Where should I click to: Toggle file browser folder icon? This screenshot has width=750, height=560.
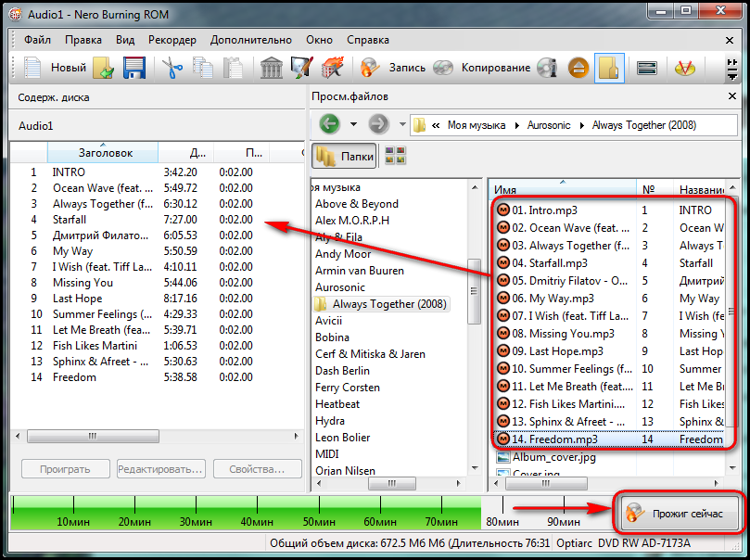[x=609, y=68]
